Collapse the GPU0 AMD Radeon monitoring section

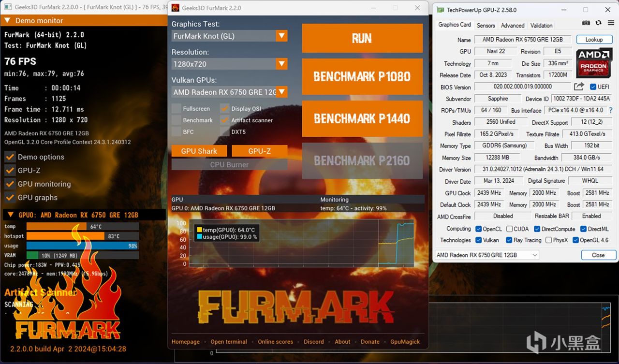[x=10, y=215]
